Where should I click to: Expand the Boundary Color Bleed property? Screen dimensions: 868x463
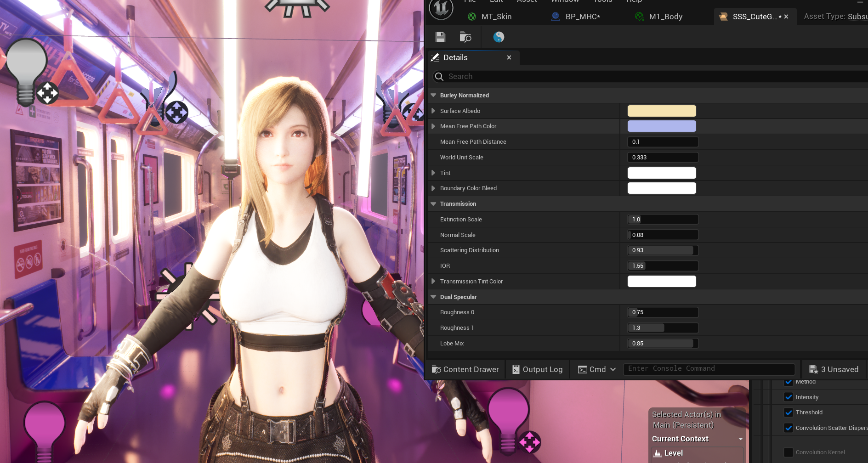click(x=433, y=188)
